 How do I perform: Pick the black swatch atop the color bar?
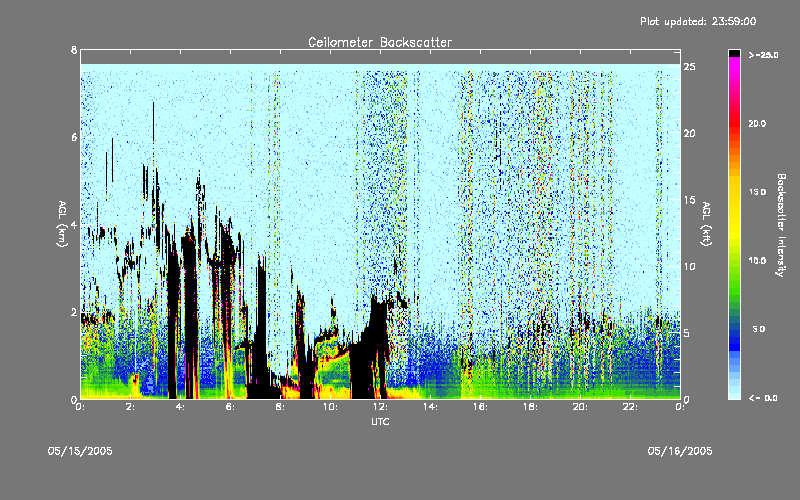(734, 53)
